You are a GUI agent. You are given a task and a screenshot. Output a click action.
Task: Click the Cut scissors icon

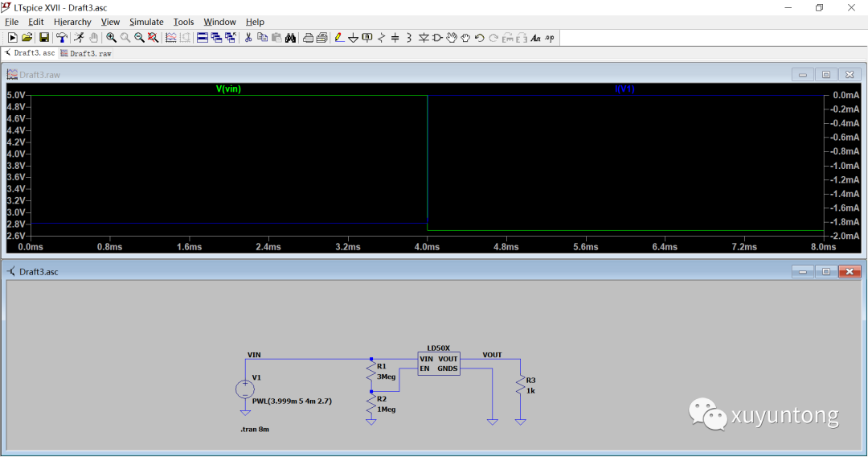pos(248,38)
